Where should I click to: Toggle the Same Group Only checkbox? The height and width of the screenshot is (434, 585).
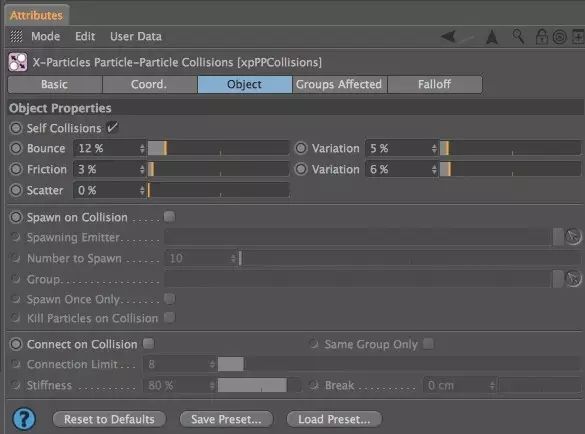coord(428,343)
